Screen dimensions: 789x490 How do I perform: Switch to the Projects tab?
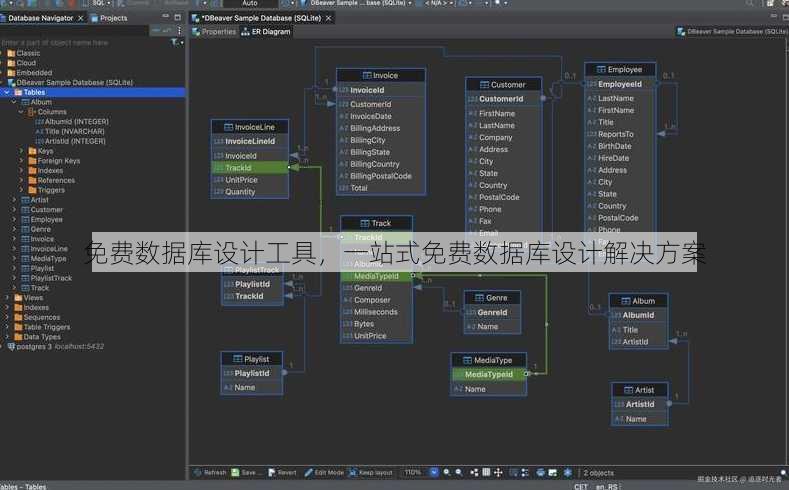coord(109,18)
